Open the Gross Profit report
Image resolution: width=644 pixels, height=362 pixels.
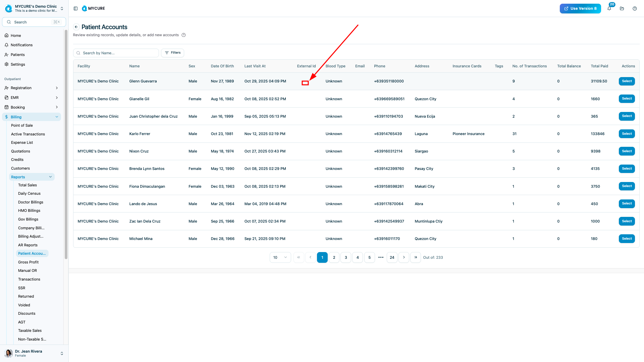[28, 262]
